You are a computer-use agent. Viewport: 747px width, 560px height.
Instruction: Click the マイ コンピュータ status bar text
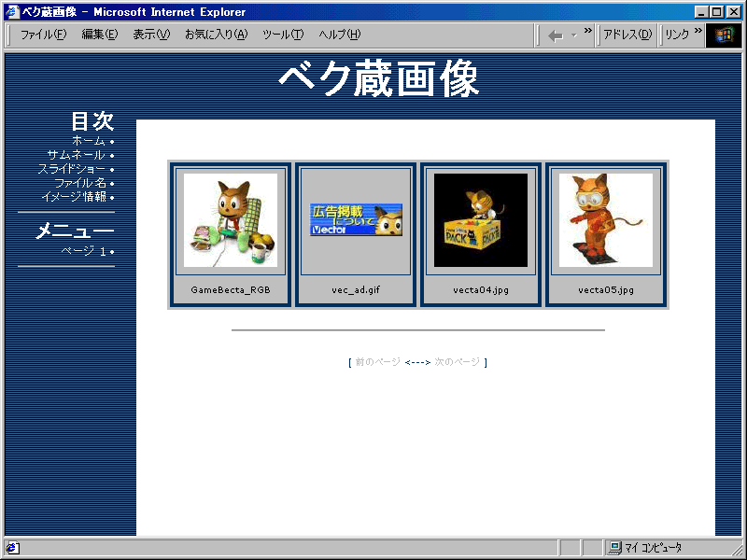pyautogui.click(x=654, y=548)
